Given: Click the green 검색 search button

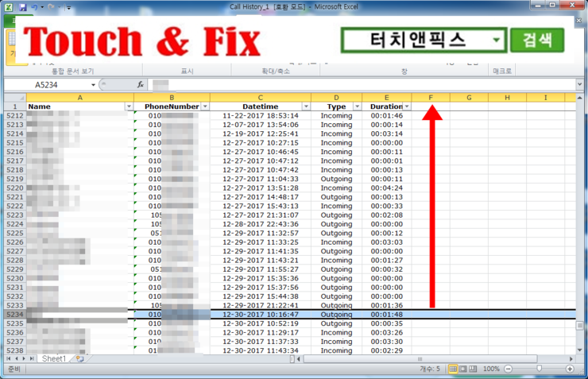Looking at the screenshot, I should [537, 40].
